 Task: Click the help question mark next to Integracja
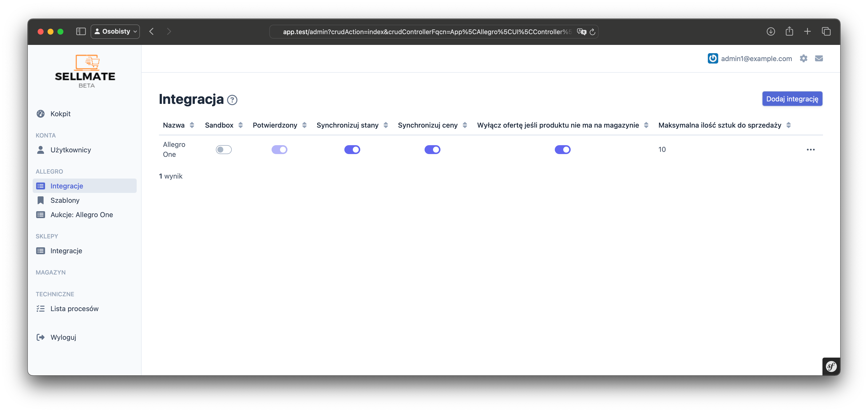coord(232,100)
